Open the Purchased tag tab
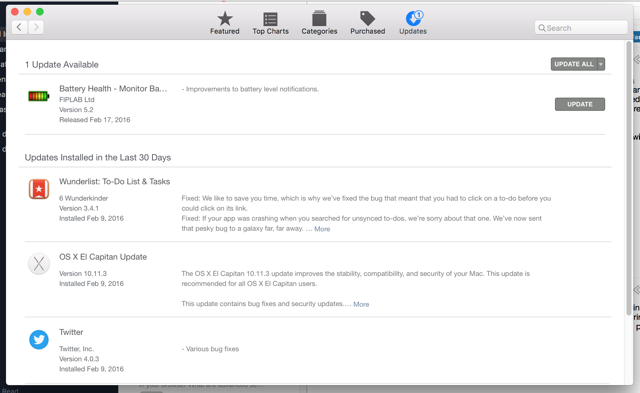Image resolution: width=640 pixels, height=393 pixels. [367, 23]
